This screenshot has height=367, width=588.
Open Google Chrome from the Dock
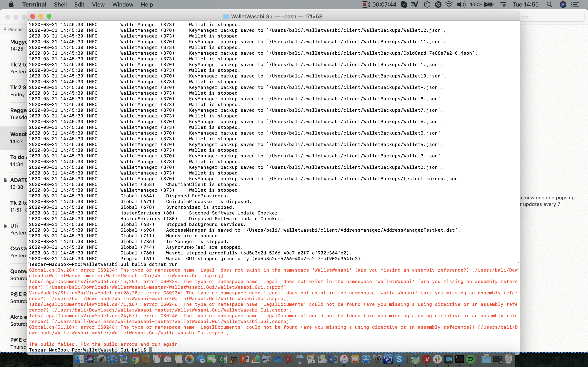point(134,359)
